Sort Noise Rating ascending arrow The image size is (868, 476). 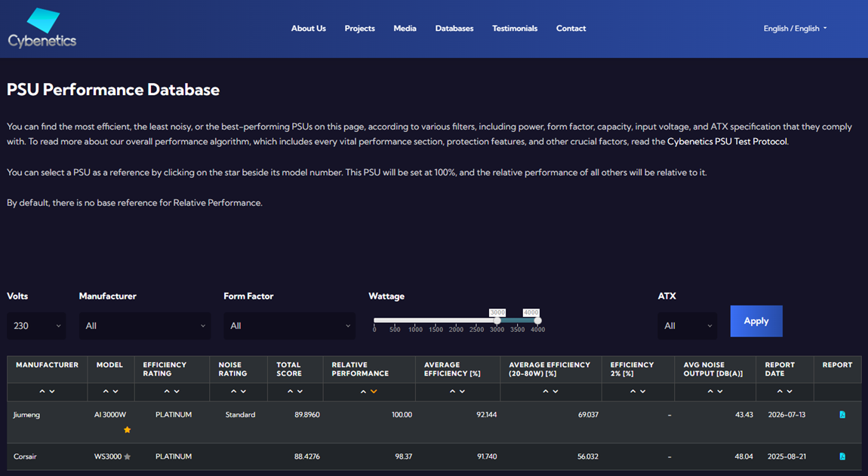(234, 392)
